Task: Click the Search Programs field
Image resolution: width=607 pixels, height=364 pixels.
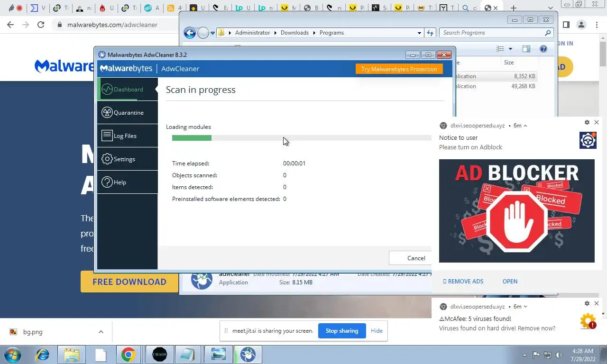Action: [496, 33]
